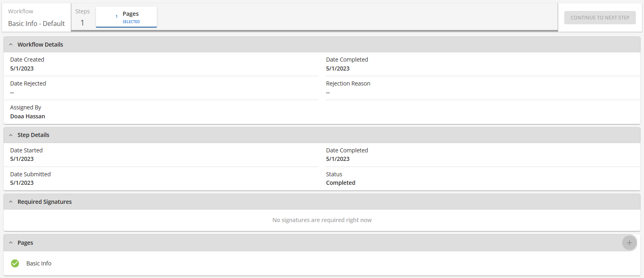The height and width of the screenshot is (278, 644).
Task: Collapse the Step Details section chevron
Action: coord(11,135)
